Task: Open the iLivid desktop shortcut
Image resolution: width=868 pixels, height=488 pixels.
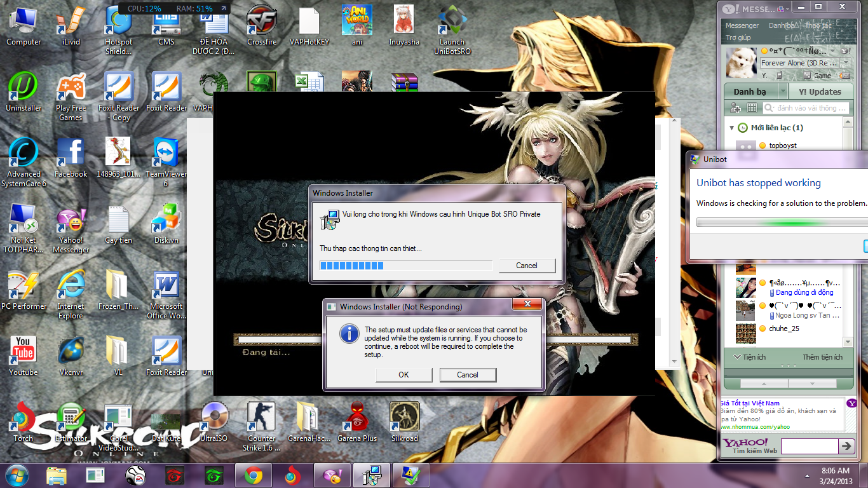Action: (x=71, y=27)
